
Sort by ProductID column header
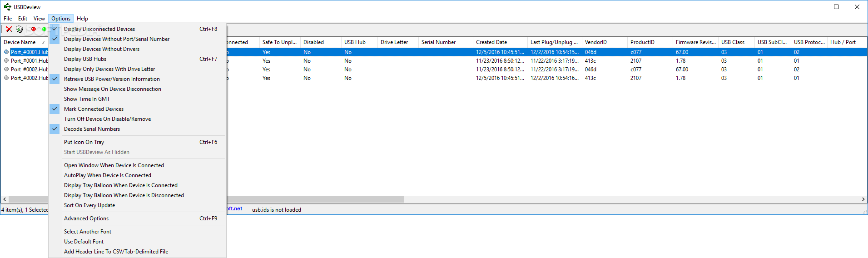(x=650, y=42)
